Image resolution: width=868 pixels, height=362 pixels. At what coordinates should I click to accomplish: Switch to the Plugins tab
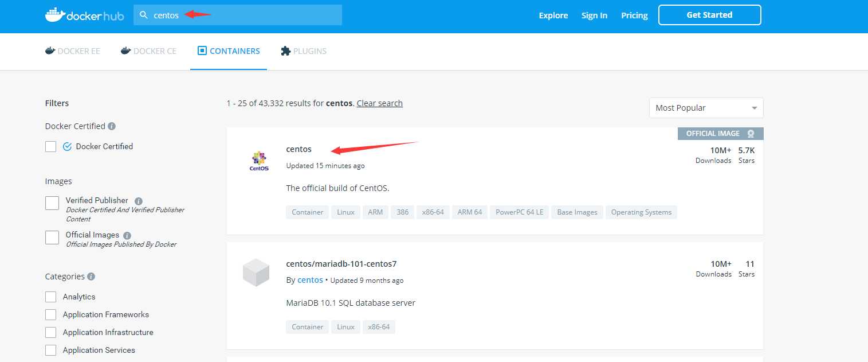304,51
